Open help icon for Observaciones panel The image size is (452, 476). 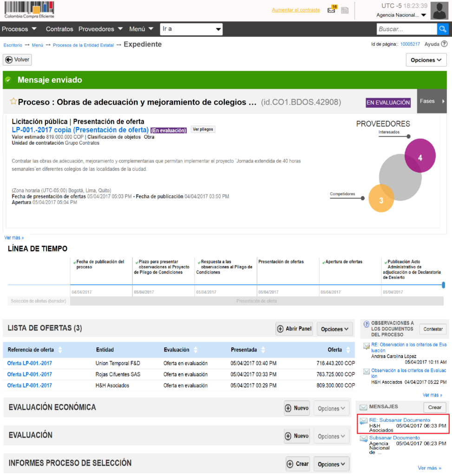tap(367, 324)
